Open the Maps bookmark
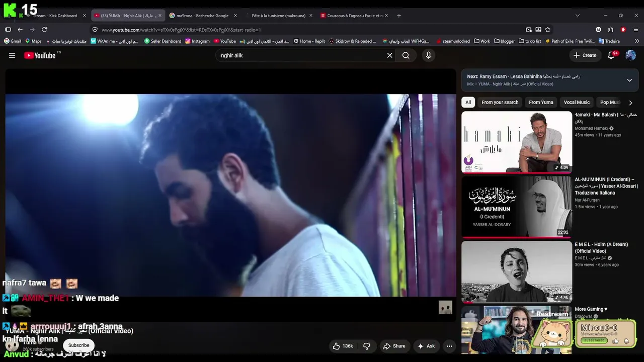Viewport: 644px width, 362px height. 33,41
